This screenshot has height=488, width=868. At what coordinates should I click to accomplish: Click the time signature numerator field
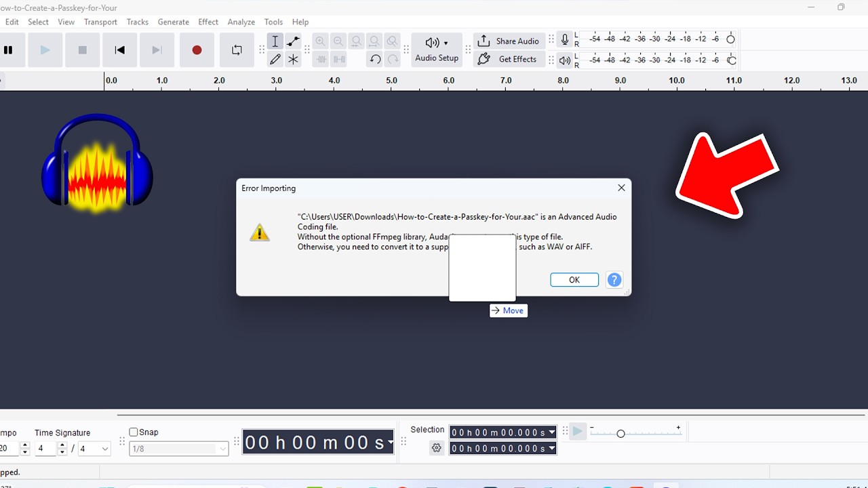coord(45,449)
